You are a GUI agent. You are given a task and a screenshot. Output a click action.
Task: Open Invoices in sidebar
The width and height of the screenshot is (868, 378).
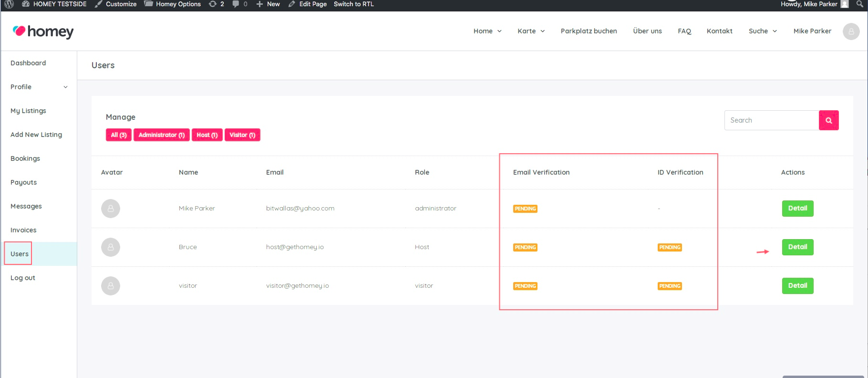click(x=23, y=230)
